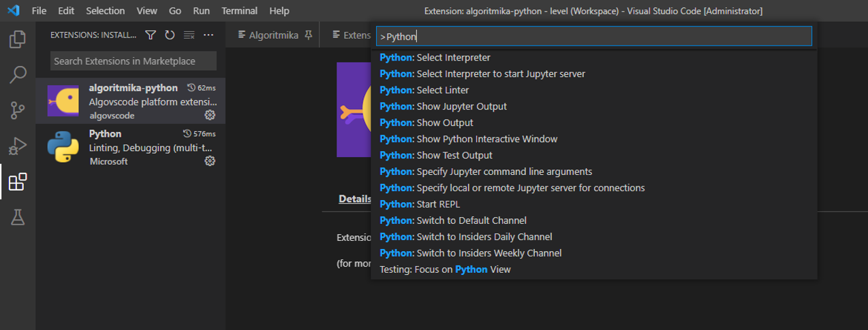Open the Explorer view in activity bar
Image resolution: width=868 pixels, height=330 pixels.
pyautogui.click(x=18, y=39)
